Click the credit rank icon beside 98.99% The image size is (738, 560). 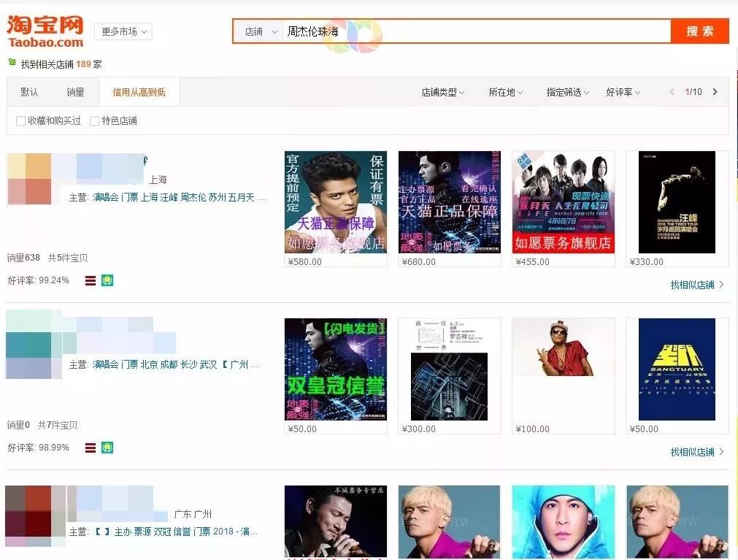click(x=91, y=448)
